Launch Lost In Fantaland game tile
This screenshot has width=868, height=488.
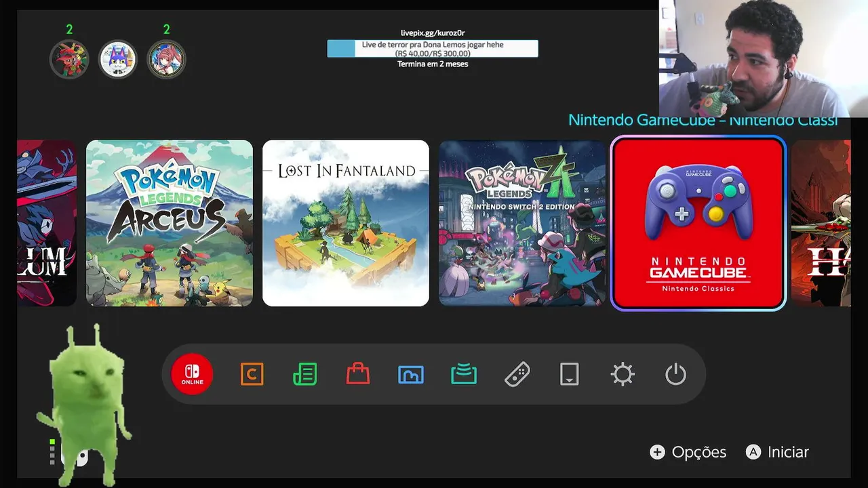pos(346,223)
